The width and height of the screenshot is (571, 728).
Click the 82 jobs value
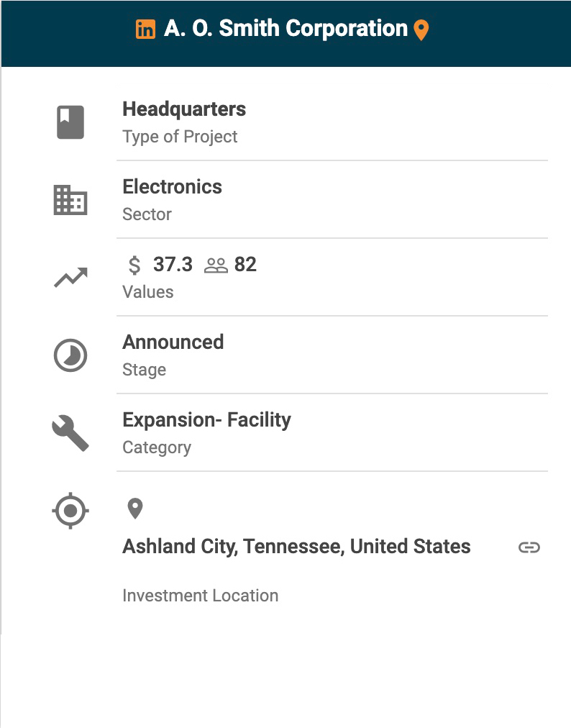[x=245, y=265]
